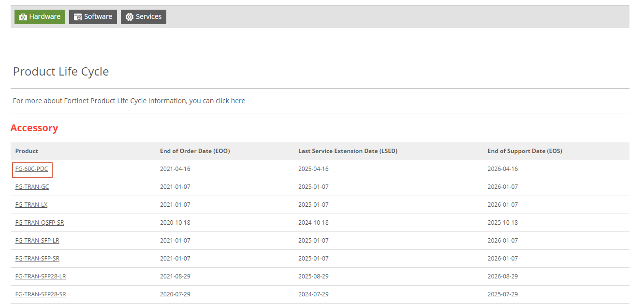Switch to the Hardware tab
The image size is (644, 307).
(x=40, y=16)
